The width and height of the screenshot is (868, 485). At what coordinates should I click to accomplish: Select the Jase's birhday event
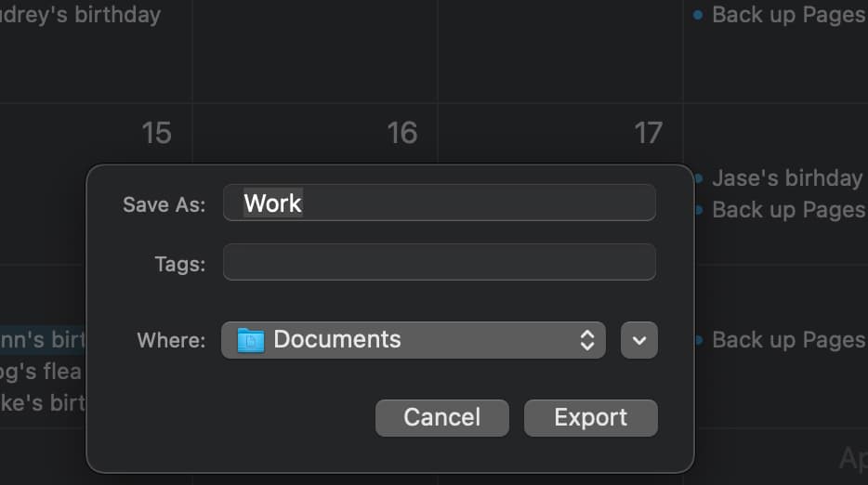[786, 178]
